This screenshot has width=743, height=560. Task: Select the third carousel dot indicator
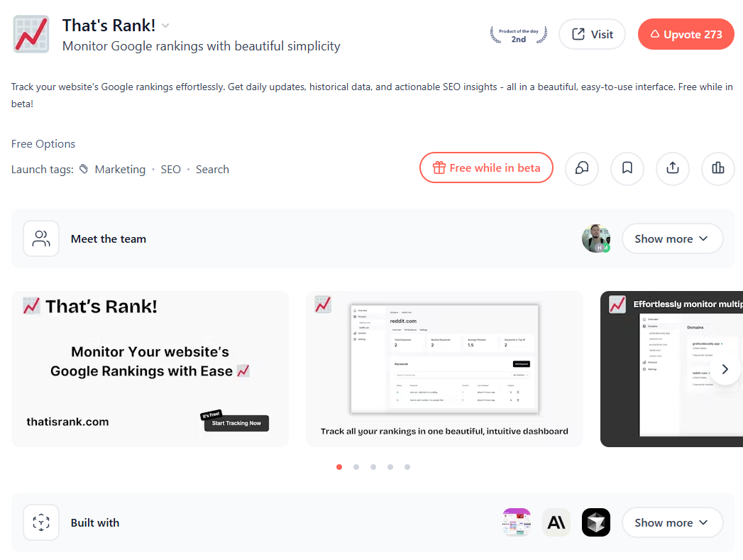(x=373, y=467)
